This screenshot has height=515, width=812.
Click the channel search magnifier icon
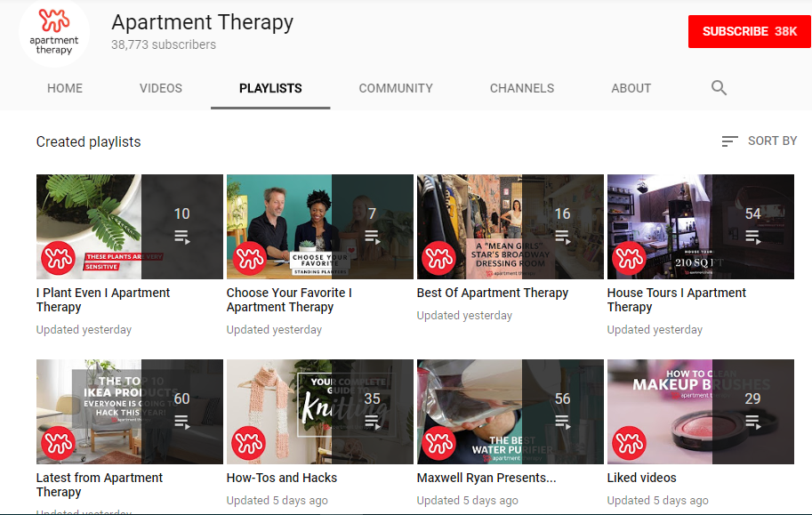[x=719, y=88]
